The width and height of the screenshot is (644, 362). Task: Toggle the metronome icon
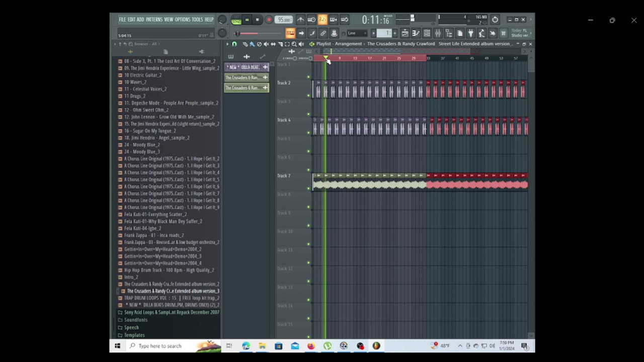[x=301, y=20]
